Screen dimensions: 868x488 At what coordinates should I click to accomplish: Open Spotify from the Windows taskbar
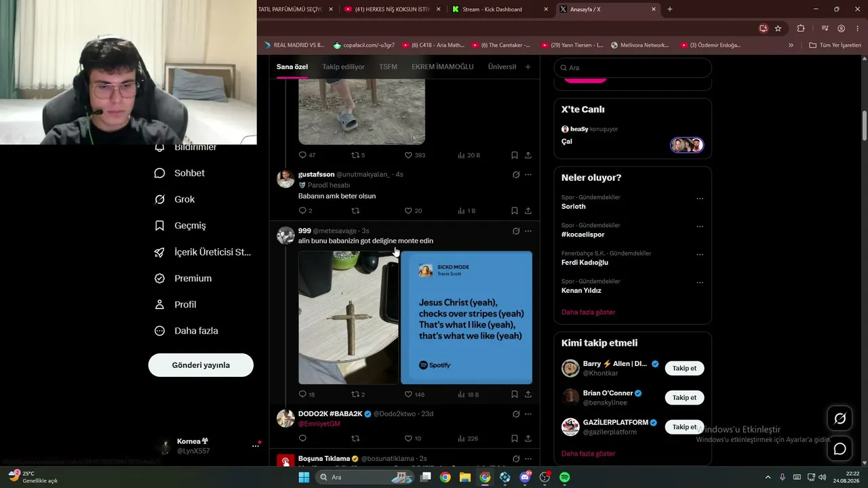click(x=565, y=477)
